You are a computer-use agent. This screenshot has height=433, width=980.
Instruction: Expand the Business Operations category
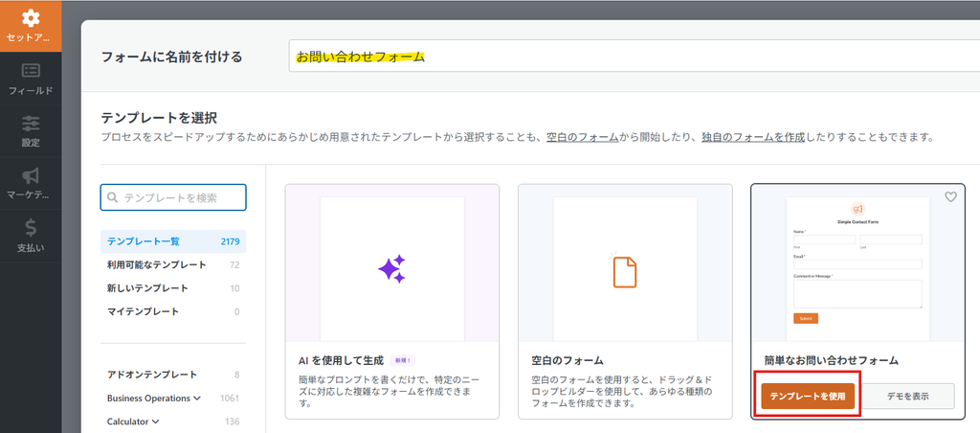pos(173,398)
